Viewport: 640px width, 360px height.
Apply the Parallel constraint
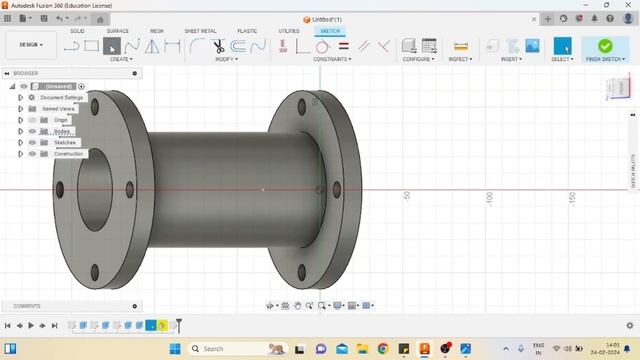[364, 46]
